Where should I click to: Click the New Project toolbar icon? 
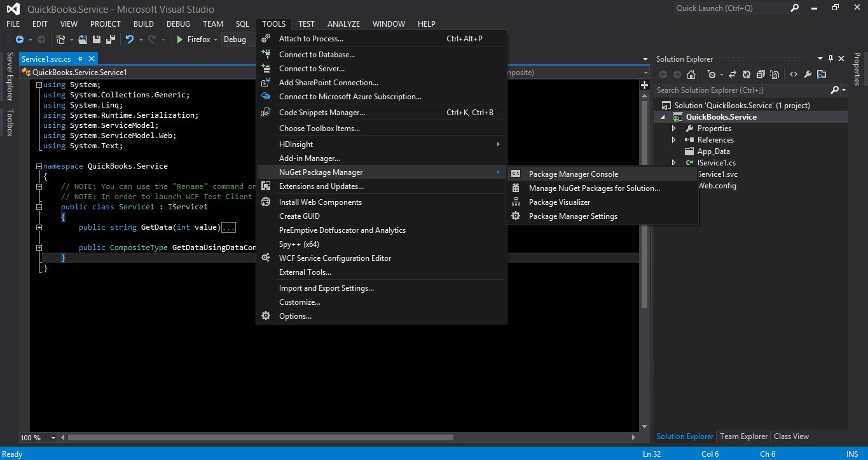click(x=60, y=39)
